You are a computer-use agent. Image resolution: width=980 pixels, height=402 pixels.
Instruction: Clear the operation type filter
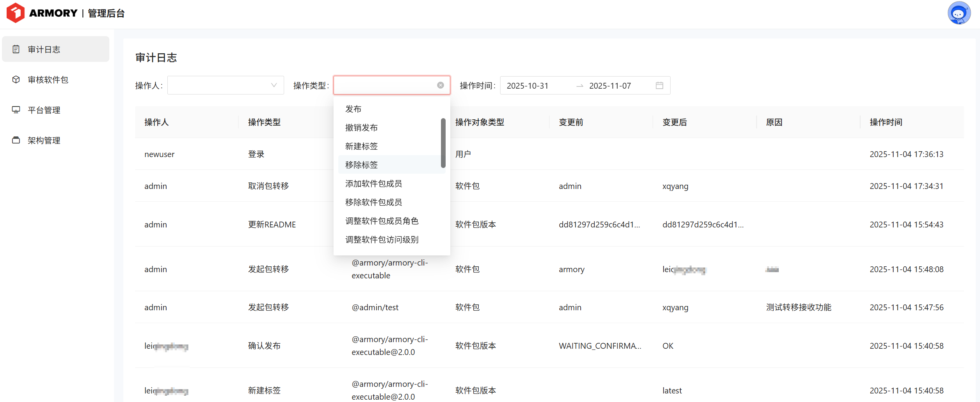(x=440, y=85)
